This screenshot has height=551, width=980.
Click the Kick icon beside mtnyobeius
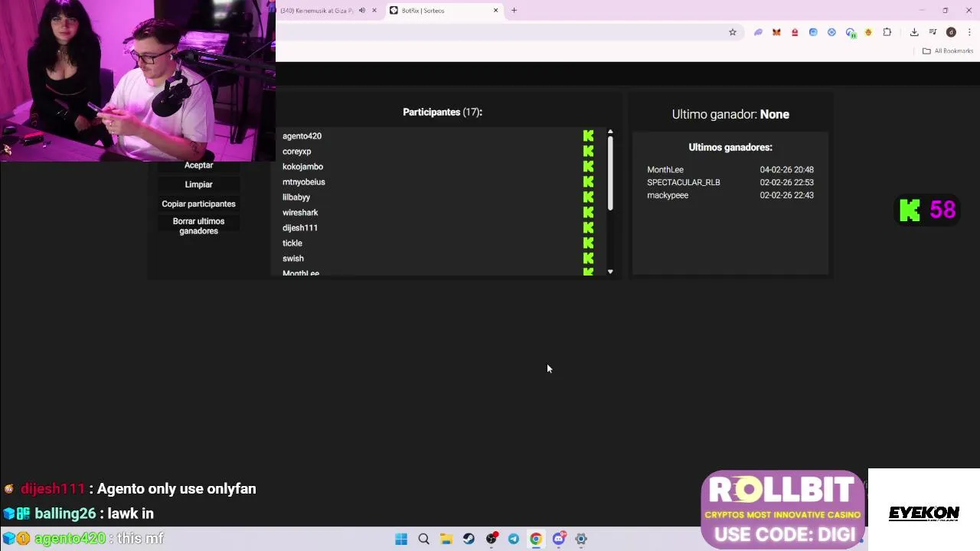coord(588,182)
